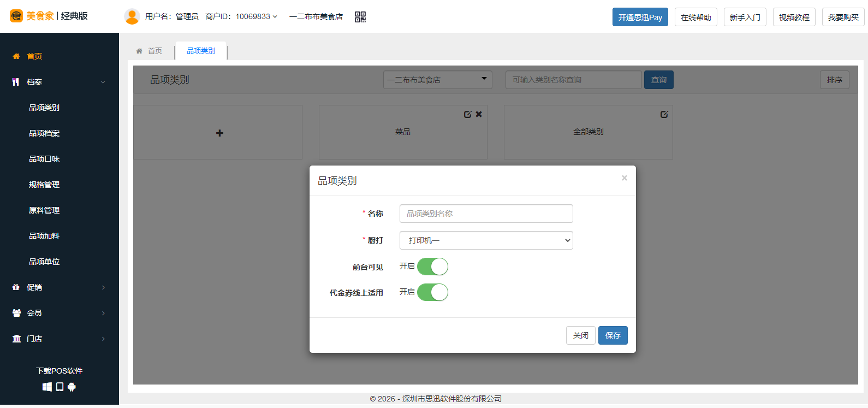The height and width of the screenshot is (408, 868).
Task: Expand the 促销 sidebar section chevron
Action: (103, 287)
